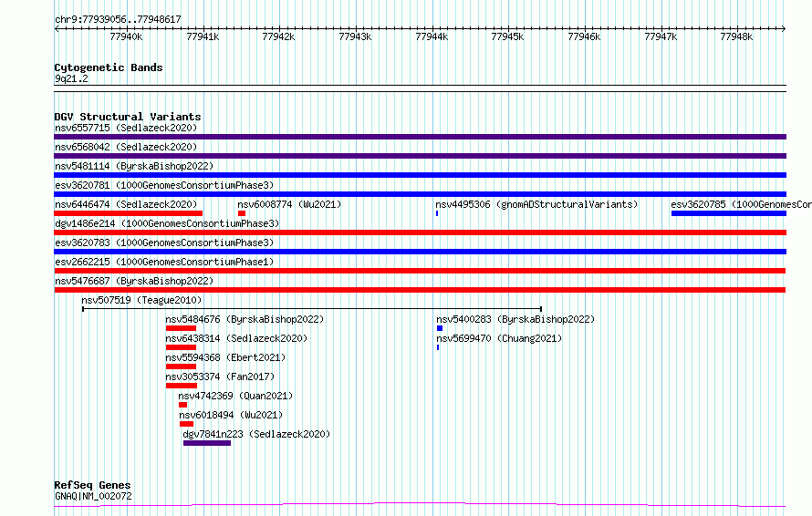Open the nsv6446474 (Sedlazeck2020) label

click(126, 204)
